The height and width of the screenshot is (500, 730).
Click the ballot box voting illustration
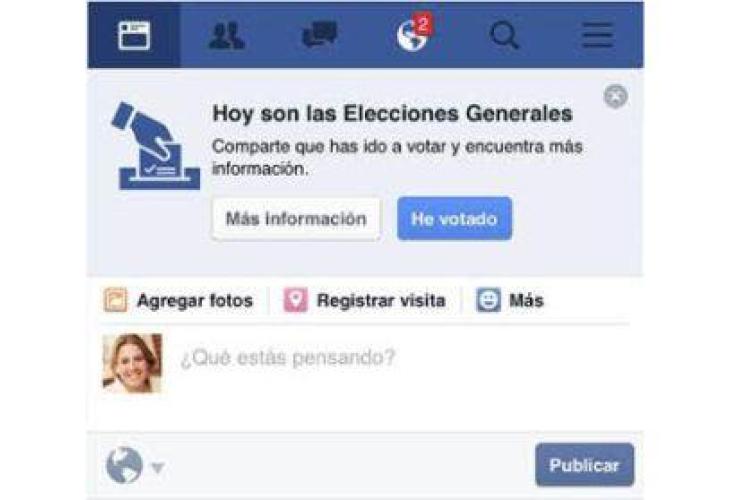click(155, 146)
